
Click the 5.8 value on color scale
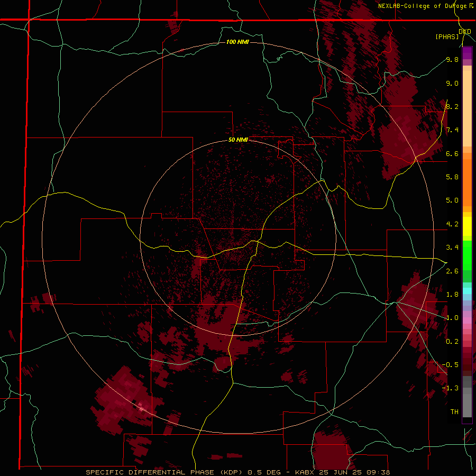pos(452,177)
